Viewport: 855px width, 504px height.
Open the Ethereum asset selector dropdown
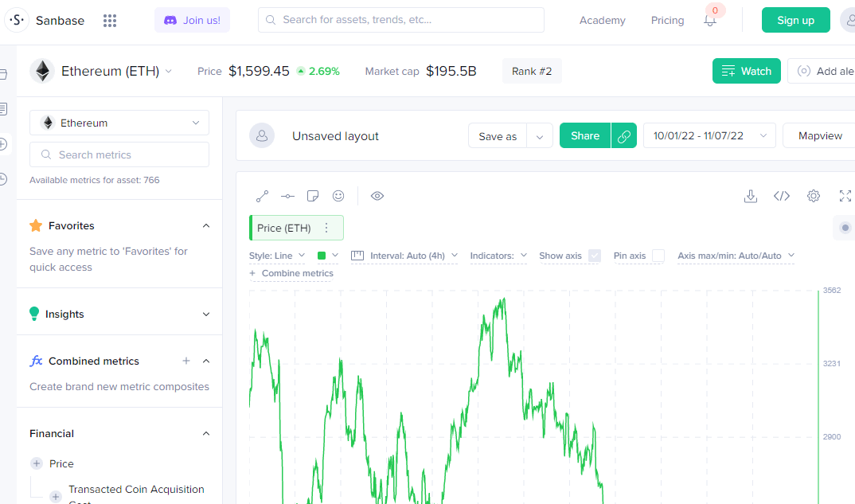119,123
